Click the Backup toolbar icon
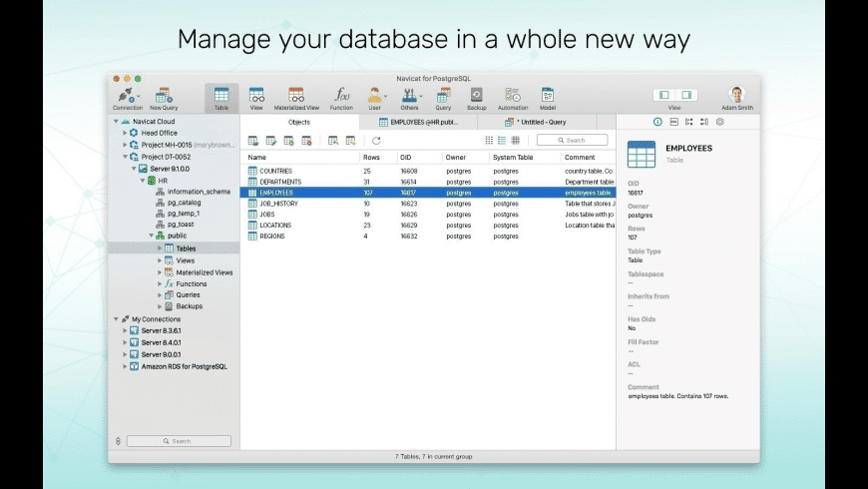868x489 pixels. [x=476, y=99]
